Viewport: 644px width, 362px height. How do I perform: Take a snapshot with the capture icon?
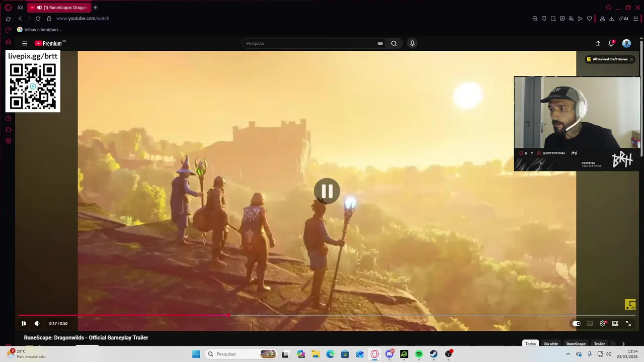click(x=553, y=19)
